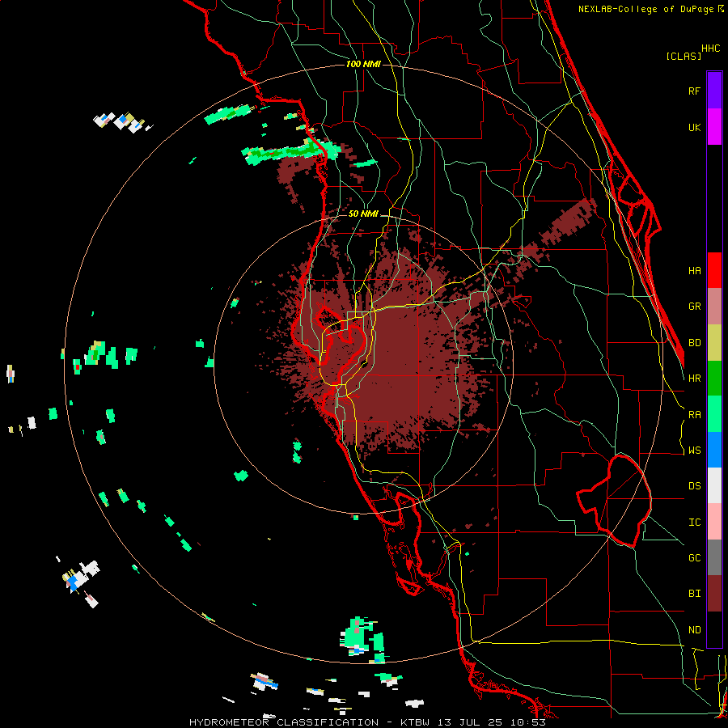Pick the yellow BD legend swatch
Viewport: 728px width, 728px height.
click(714, 343)
